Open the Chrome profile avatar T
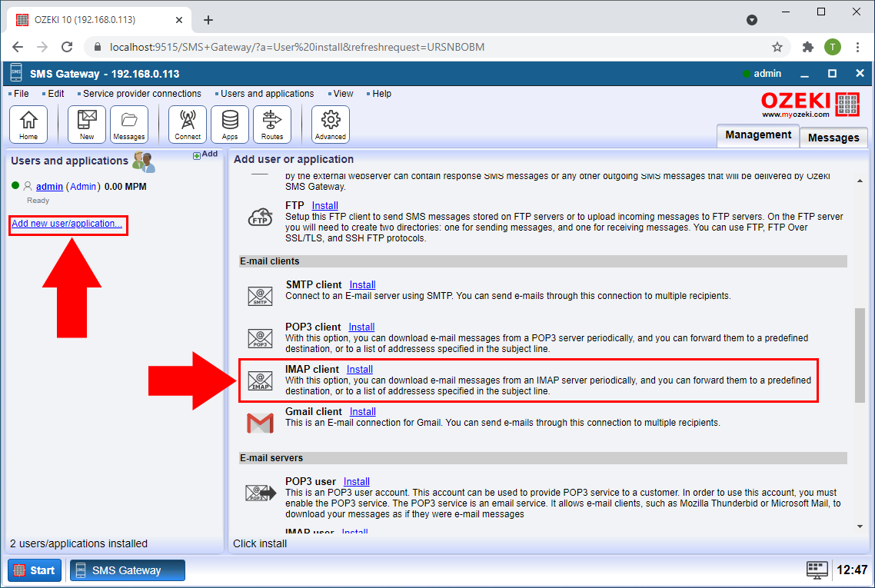Screen dimensions: 875x588 (x=833, y=47)
